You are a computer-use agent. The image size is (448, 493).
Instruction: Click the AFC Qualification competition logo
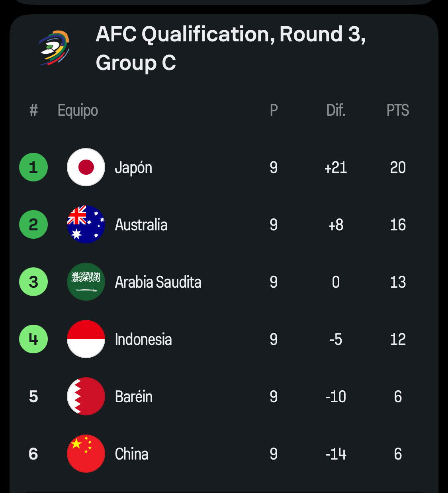click(54, 48)
